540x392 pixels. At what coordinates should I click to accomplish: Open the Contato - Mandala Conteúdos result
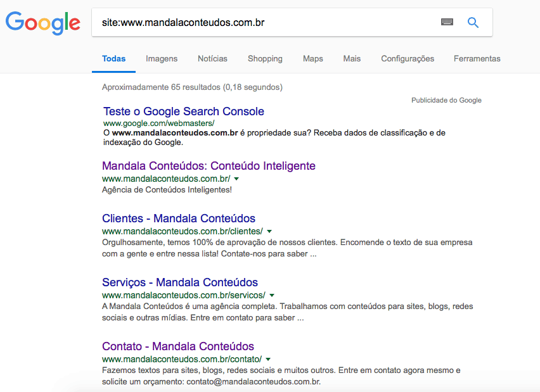click(x=178, y=346)
